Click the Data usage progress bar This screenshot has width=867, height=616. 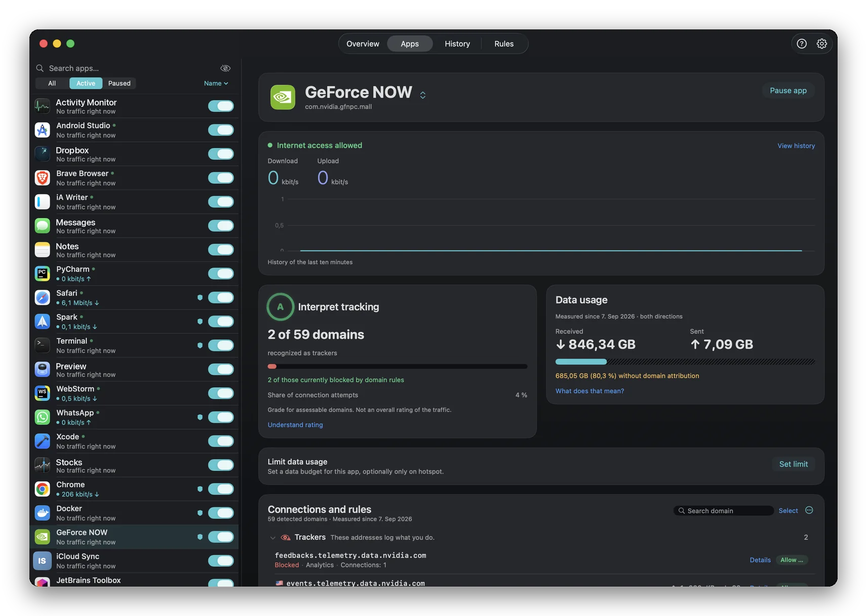point(685,362)
